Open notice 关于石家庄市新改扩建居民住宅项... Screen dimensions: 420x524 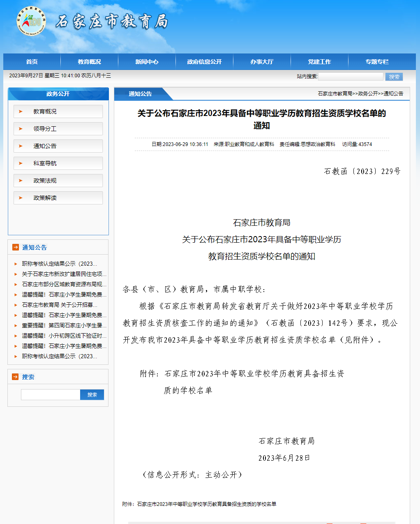click(64, 274)
